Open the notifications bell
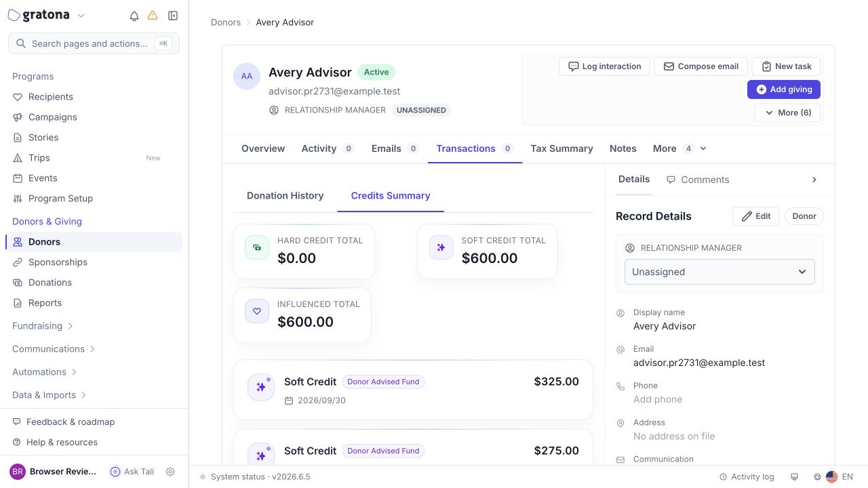This screenshot has width=868, height=488. 134,16
